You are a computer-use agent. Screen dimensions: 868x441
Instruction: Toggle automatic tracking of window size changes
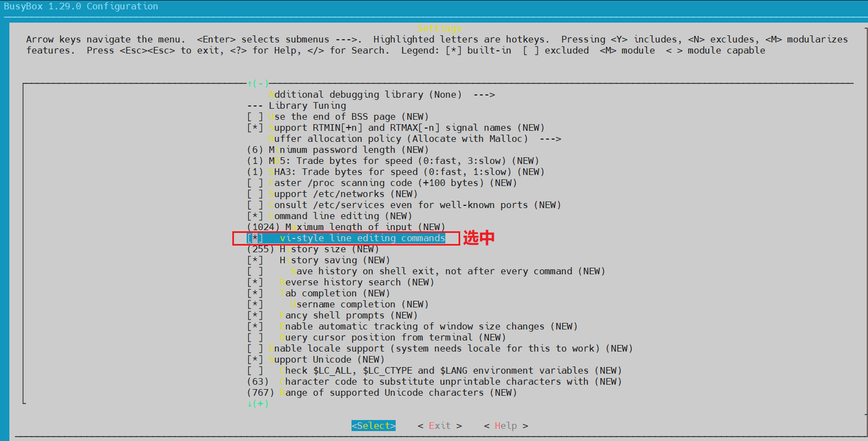(x=412, y=326)
